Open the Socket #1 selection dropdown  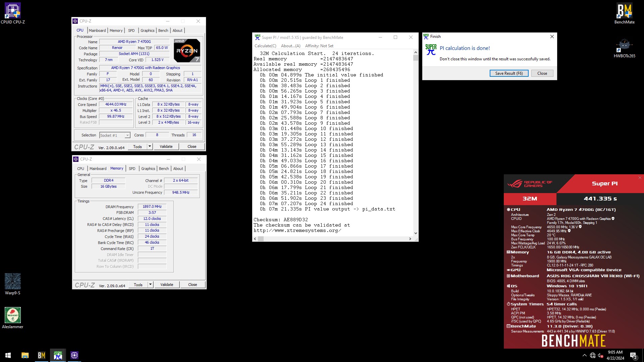click(x=115, y=135)
